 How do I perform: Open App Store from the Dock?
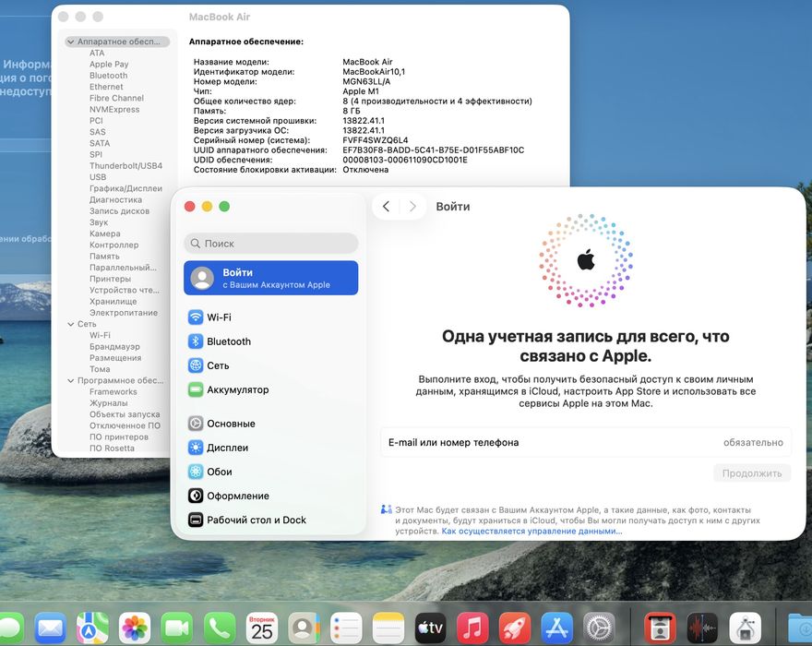click(556, 628)
